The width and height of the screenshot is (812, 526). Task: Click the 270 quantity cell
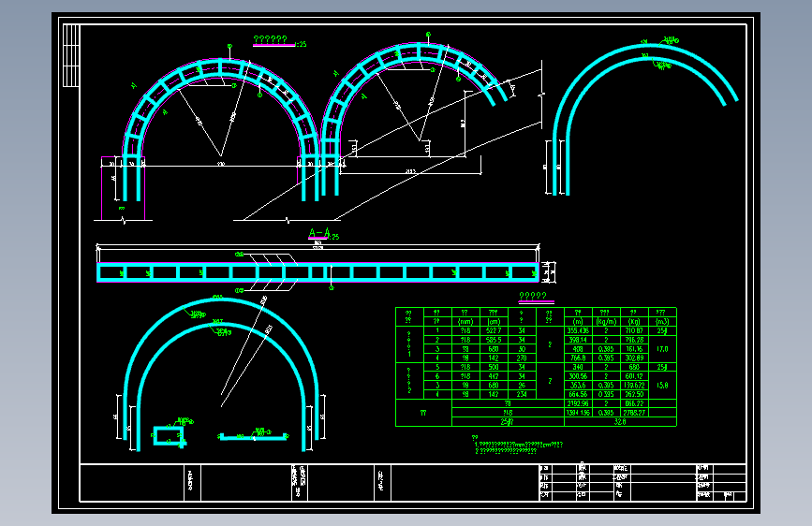click(x=521, y=358)
